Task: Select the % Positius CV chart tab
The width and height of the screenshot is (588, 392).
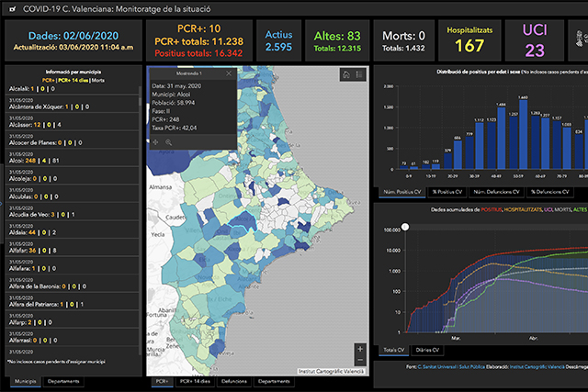Action: tap(447, 192)
